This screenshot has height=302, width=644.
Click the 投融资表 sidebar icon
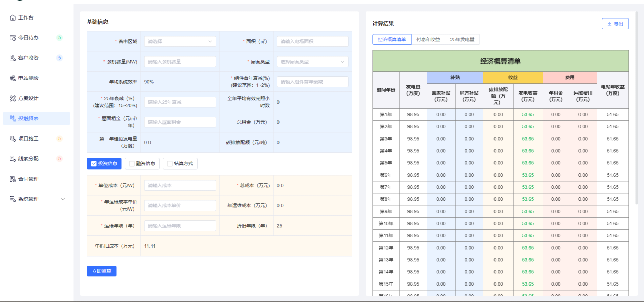tap(13, 118)
